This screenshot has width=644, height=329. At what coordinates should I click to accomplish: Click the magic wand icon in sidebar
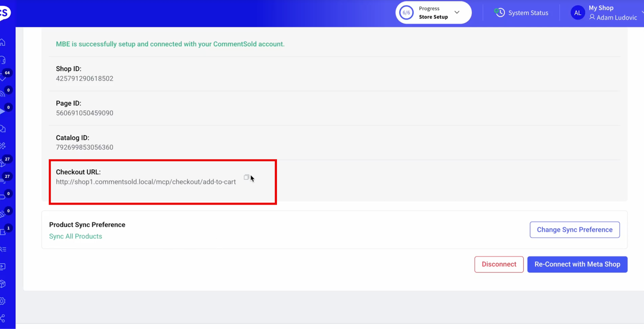[3, 146]
